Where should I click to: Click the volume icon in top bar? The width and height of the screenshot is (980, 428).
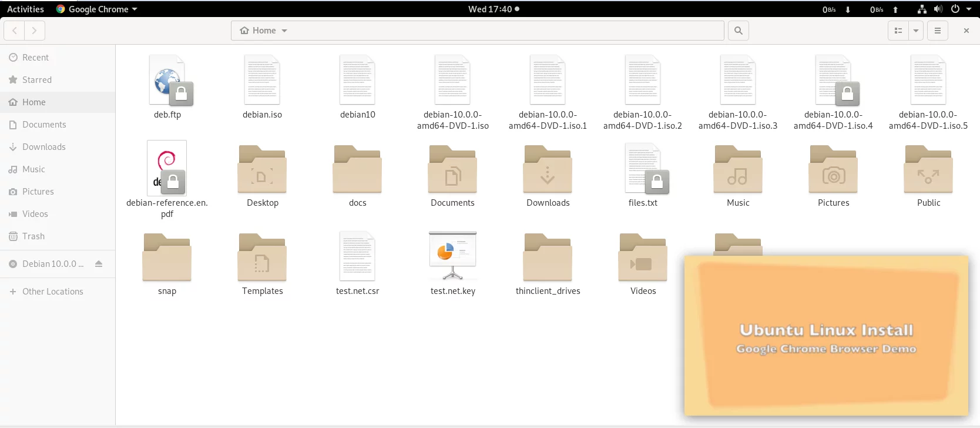point(938,9)
